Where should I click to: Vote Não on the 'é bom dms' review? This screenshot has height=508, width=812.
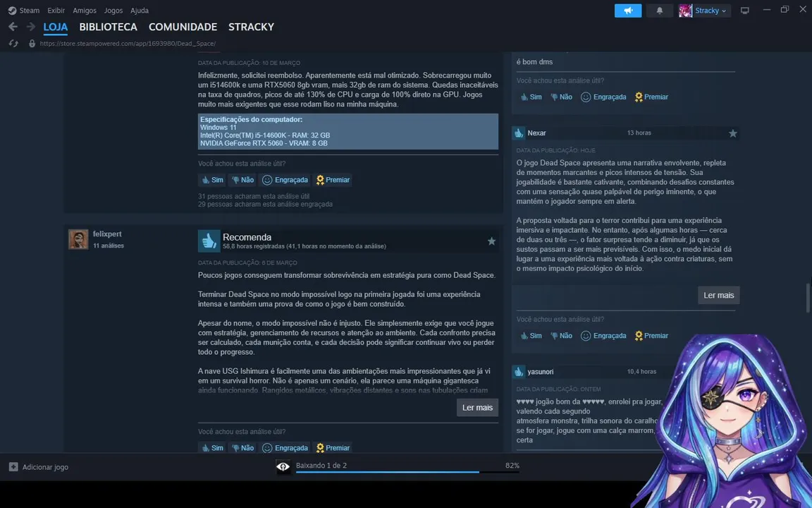click(561, 97)
